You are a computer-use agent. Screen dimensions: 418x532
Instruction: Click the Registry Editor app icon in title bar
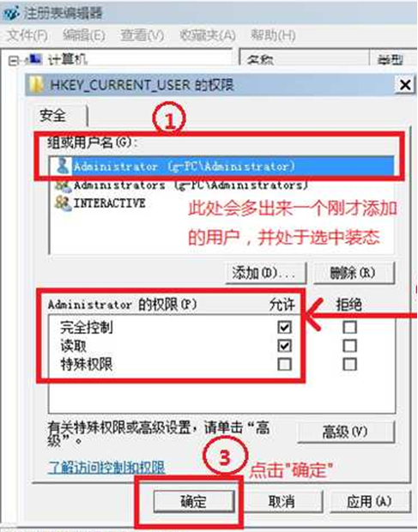pyautogui.click(x=11, y=12)
